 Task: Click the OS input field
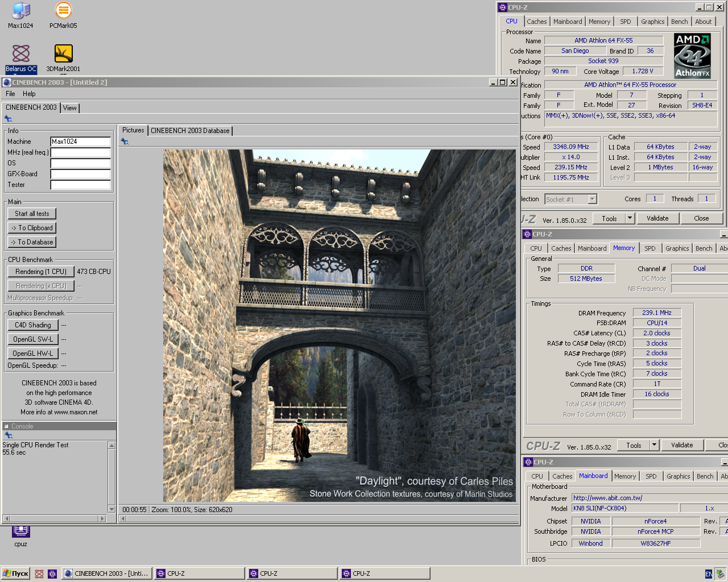click(x=80, y=163)
